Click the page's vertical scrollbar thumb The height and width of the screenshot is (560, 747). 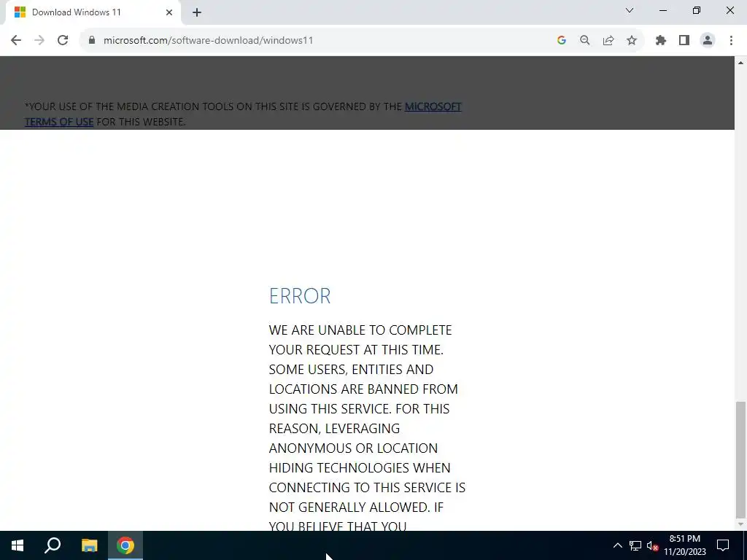[740, 459]
